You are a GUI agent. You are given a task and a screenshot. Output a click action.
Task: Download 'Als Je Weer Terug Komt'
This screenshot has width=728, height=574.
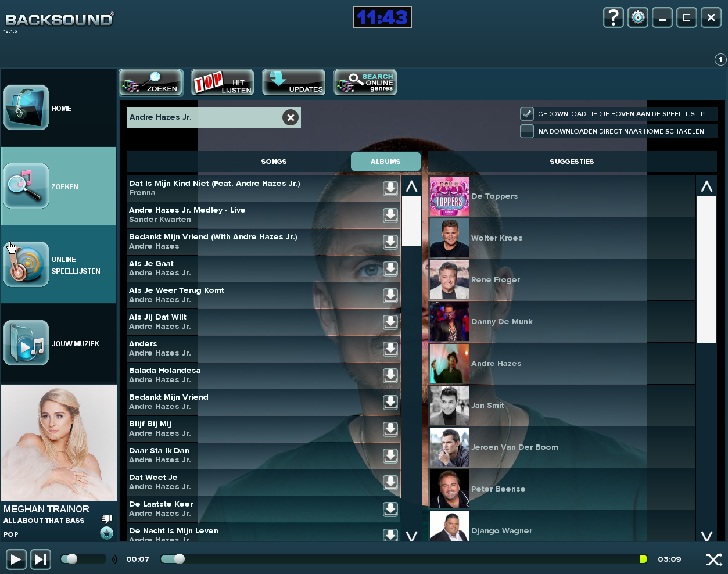pyautogui.click(x=390, y=295)
